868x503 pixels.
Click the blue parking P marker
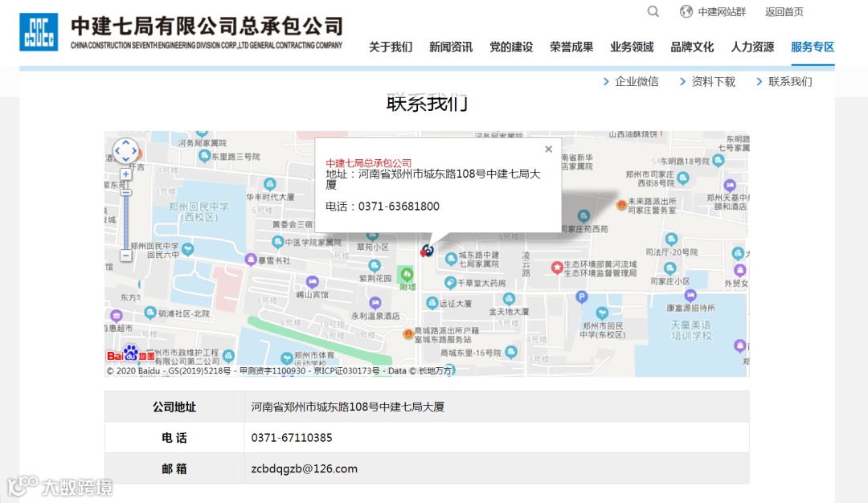(x=581, y=298)
